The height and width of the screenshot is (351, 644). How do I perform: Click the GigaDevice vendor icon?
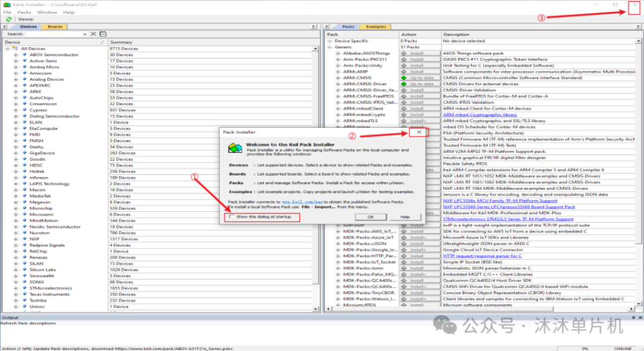tap(24, 153)
